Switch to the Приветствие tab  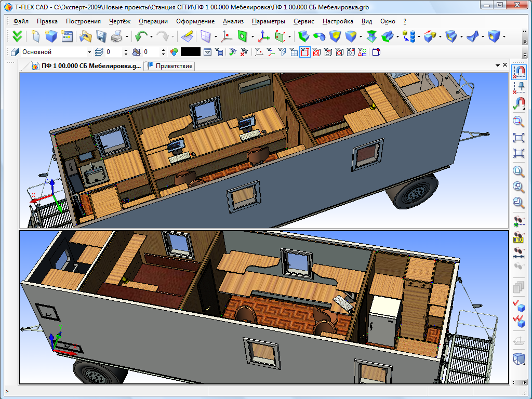click(x=171, y=65)
